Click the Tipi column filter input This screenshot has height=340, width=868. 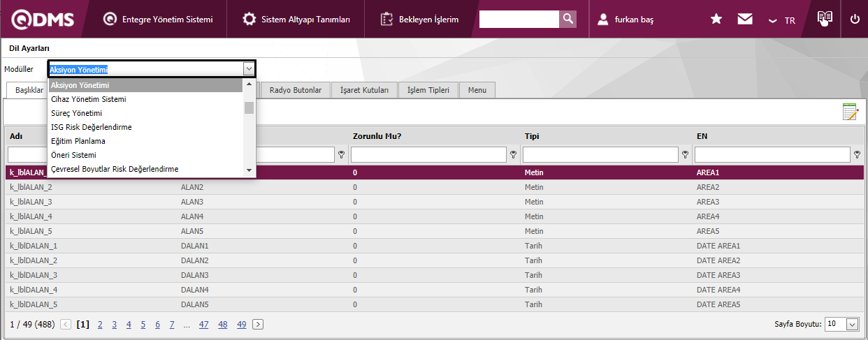coord(600,154)
